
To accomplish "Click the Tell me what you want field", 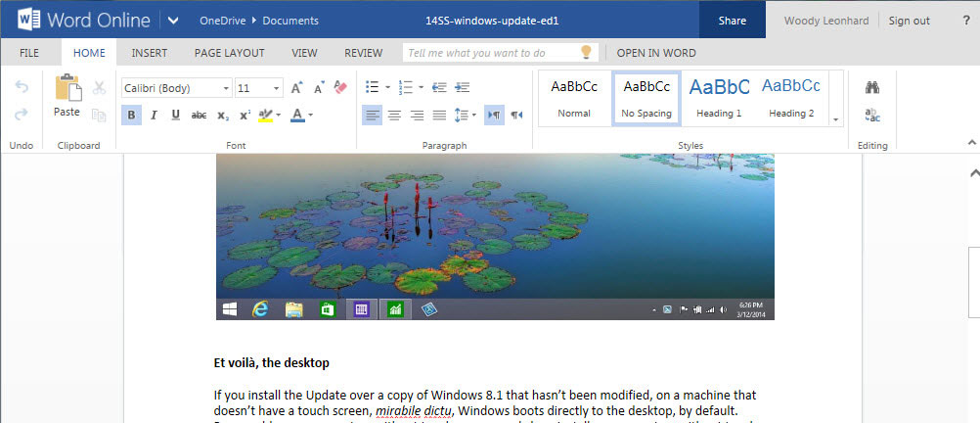I will tap(489, 53).
